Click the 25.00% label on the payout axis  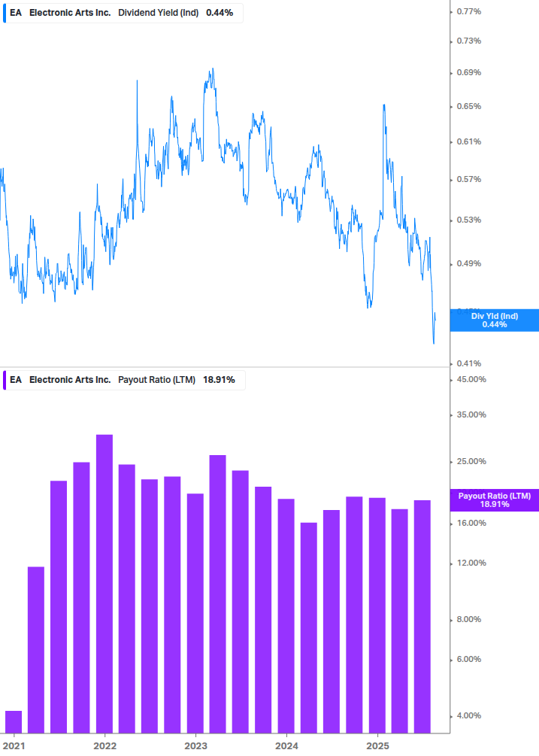[471, 461]
